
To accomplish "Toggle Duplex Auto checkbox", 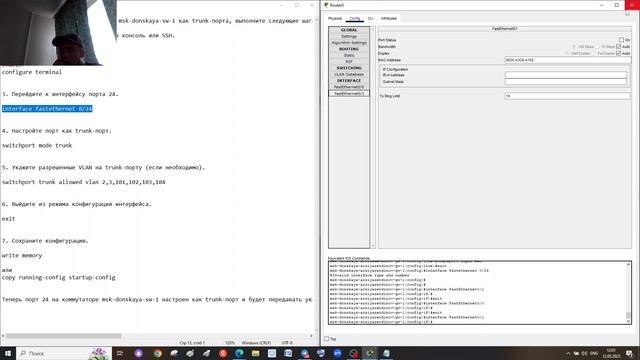I will [619, 53].
